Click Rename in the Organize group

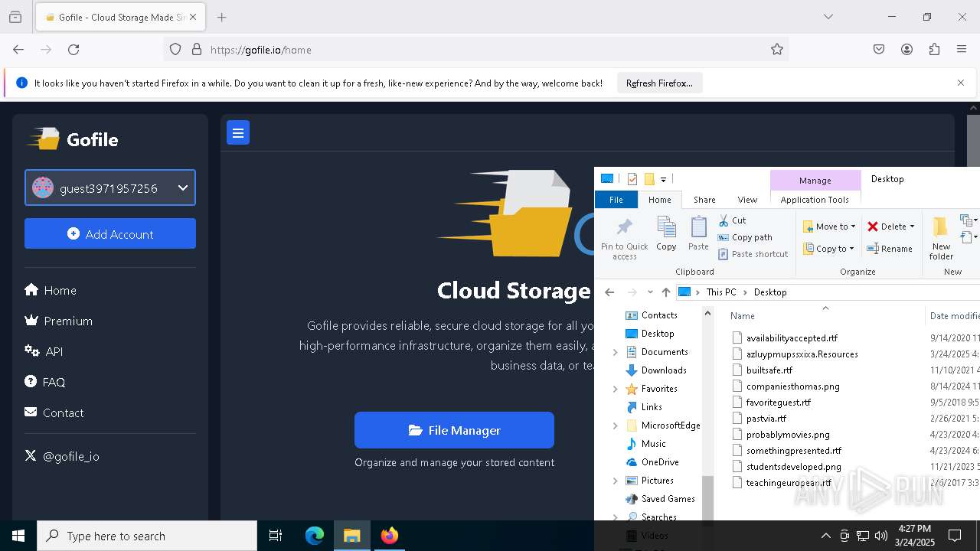click(890, 249)
